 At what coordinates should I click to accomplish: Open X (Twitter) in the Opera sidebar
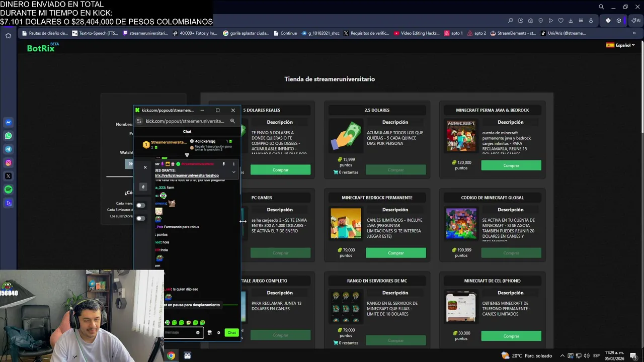coord(9,176)
